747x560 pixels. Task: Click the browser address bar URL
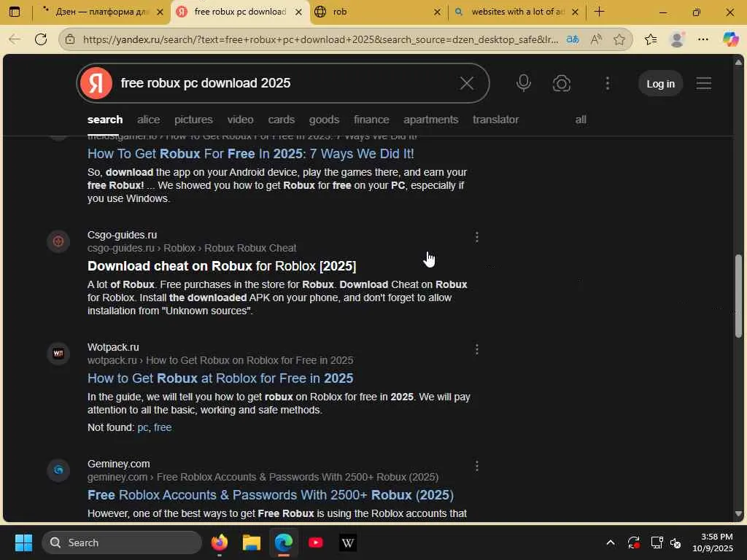point(320,39)
